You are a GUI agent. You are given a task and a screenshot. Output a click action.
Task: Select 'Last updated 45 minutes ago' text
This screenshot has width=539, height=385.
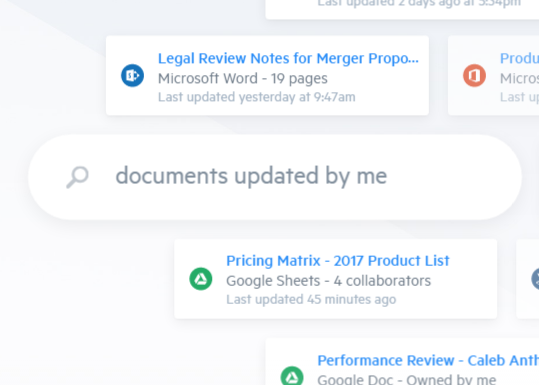click(311, 299)
